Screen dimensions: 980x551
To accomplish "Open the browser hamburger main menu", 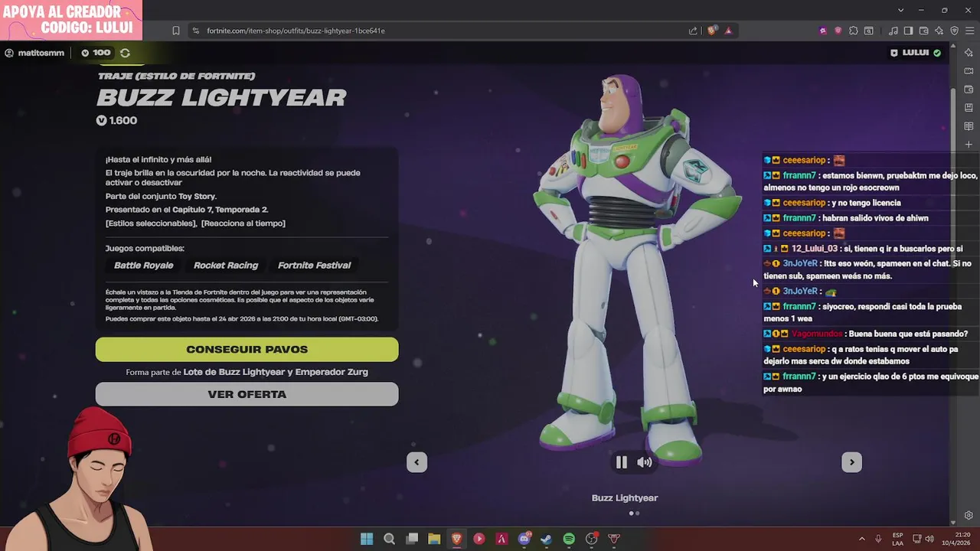I will pyautogui.click(x=969, y=31).
